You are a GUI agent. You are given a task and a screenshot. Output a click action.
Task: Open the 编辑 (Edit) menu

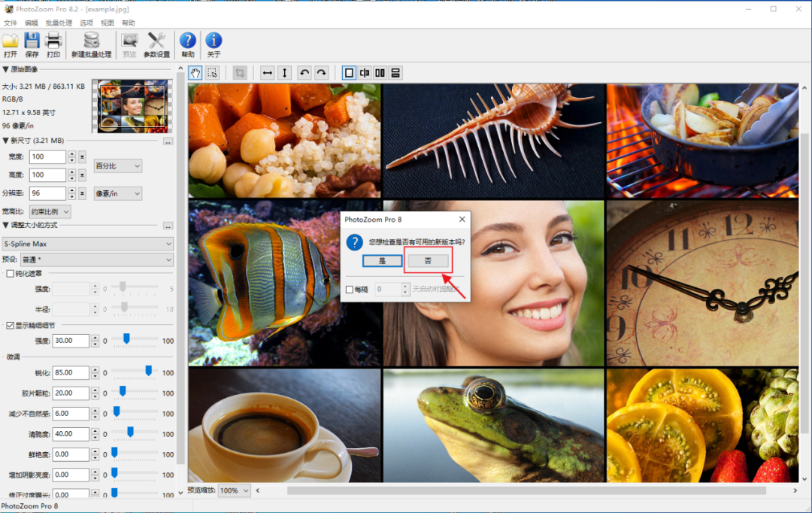pos(32,23)
